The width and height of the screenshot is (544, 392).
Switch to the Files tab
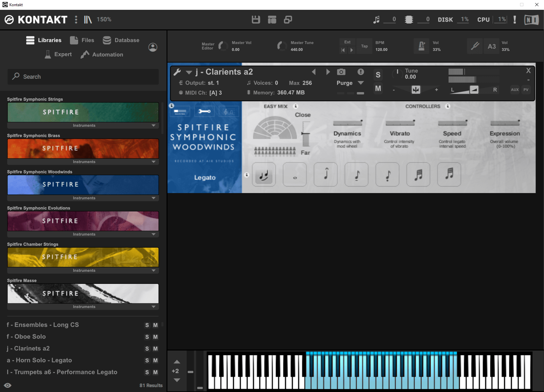point(82,40)
